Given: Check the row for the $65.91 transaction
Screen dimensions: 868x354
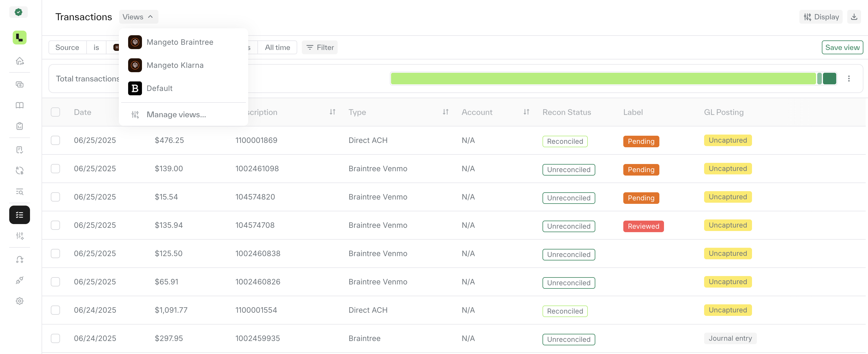Looking at the screenshot, I should tap(55, 282).
